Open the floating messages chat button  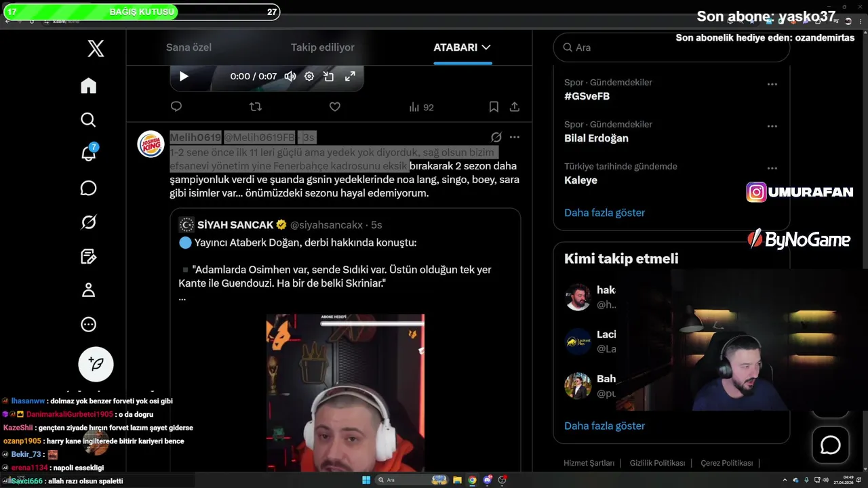(x=831, y=445)
